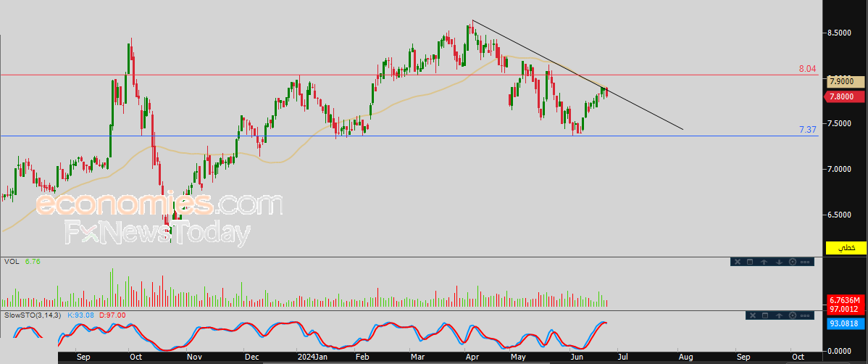
Task: Click the 7.37 support line label
Action: pos(807,130)
